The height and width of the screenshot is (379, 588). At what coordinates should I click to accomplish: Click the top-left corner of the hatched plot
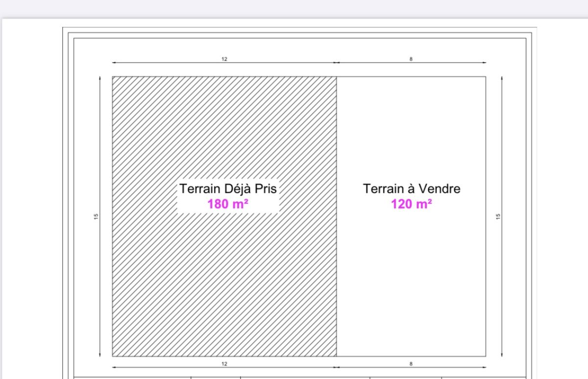tap(113, 77)
